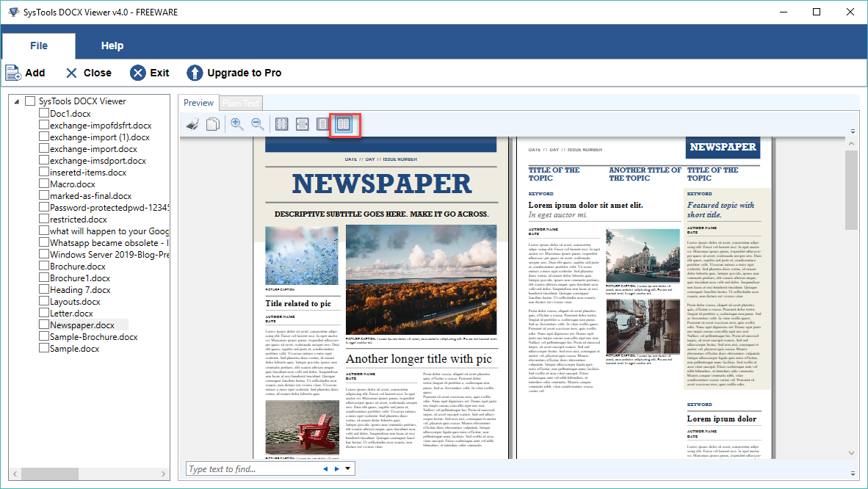Screen dimensions: 868x489
Task: Select 'what will happen to your Goog' file
Action: click(109, 231)
